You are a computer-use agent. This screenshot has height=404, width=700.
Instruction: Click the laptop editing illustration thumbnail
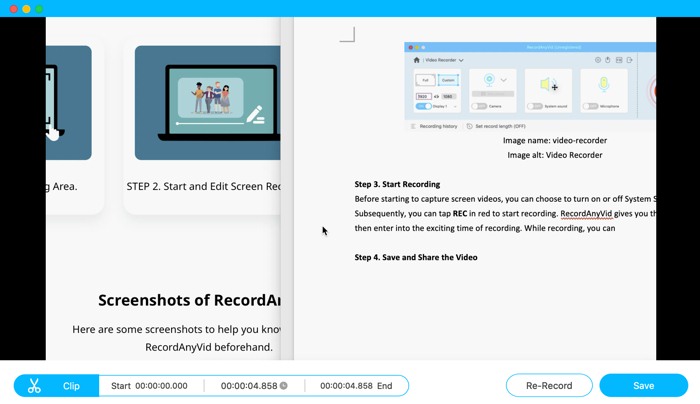pos(208,103)
